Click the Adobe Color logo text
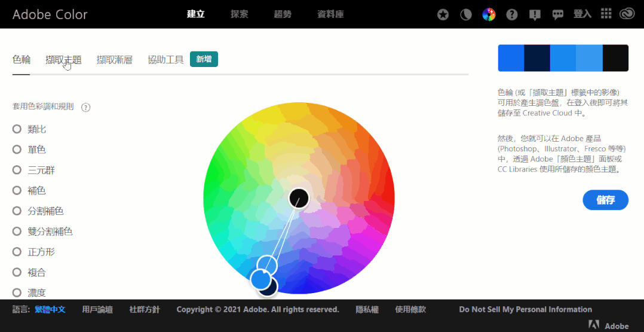This screenshot has height=332, width=644. click(x=50, y=15)
